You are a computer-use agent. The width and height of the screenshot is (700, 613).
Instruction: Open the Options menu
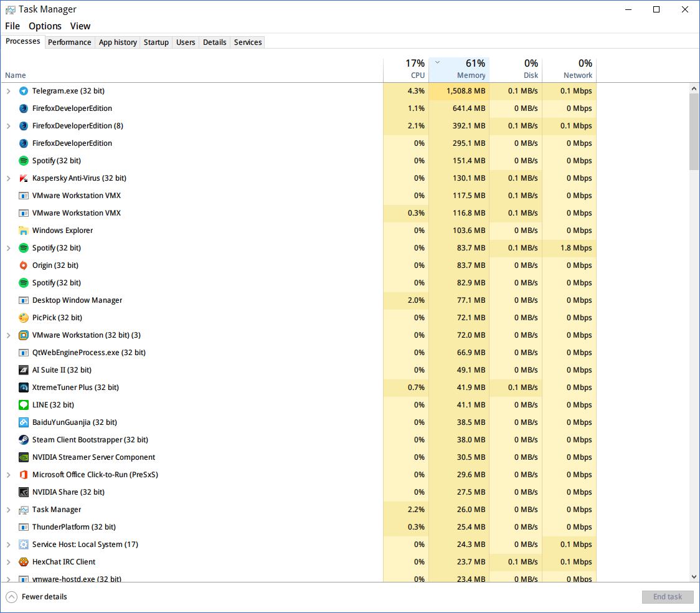[45, 26]
